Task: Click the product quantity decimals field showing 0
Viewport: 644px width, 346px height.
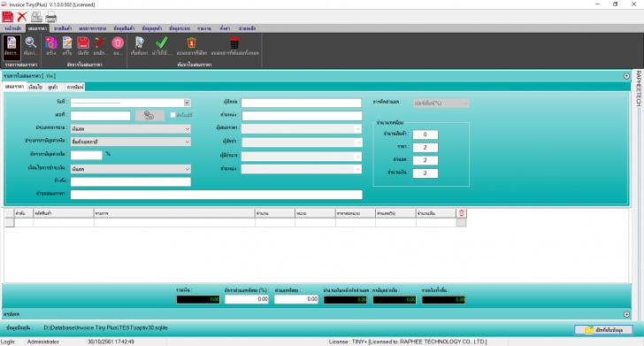Action: click(425, 135)
